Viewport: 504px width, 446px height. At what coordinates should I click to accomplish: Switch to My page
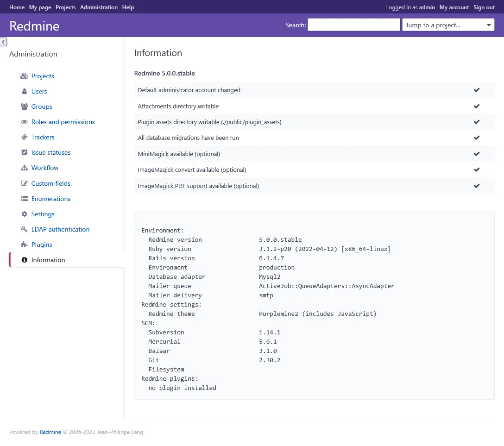click(39, 7)
